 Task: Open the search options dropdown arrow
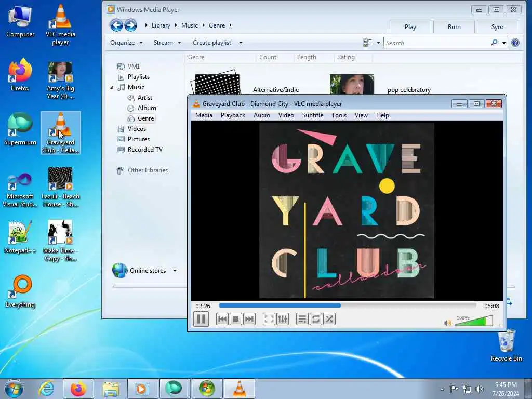pyautogui.click(x=504, y=43)
